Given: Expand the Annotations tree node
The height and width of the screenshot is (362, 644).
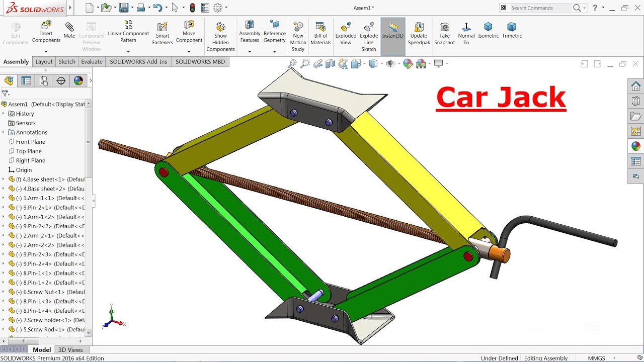Looking at the screenshot, I should (4, 132).
